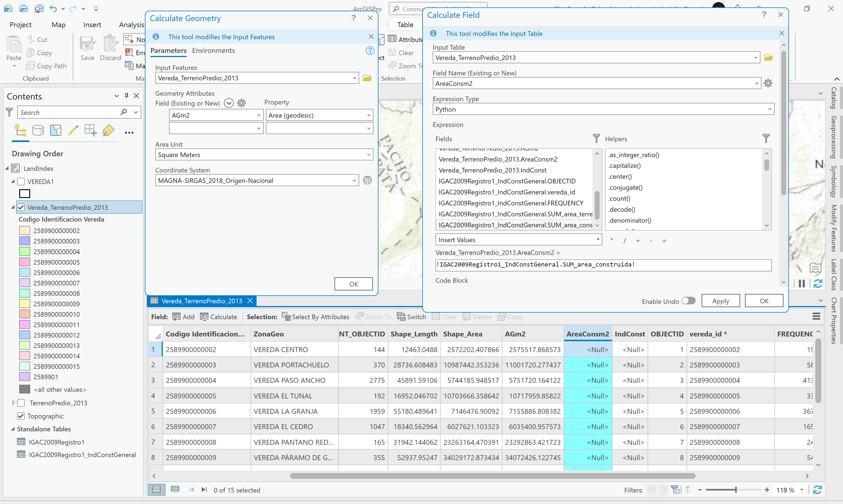Click the table horizontal scrollbar
This screenshot has height=504, width=843.
492,476
